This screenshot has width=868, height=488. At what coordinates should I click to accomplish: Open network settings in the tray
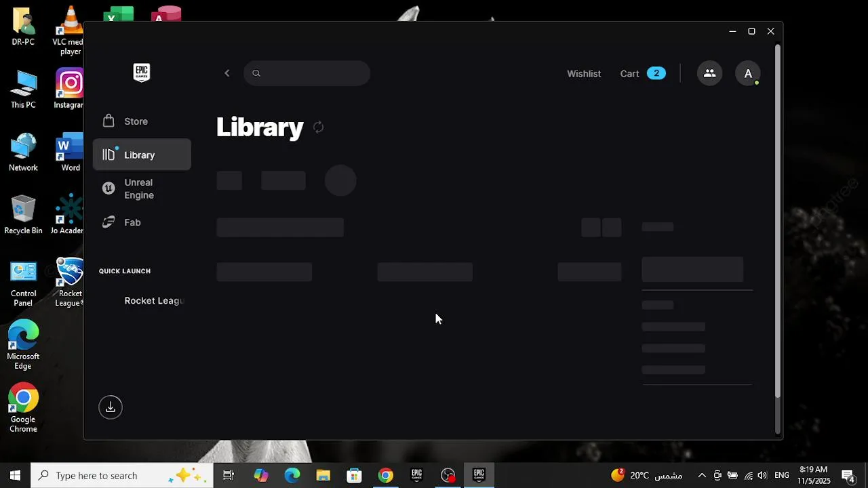[749, 475]
